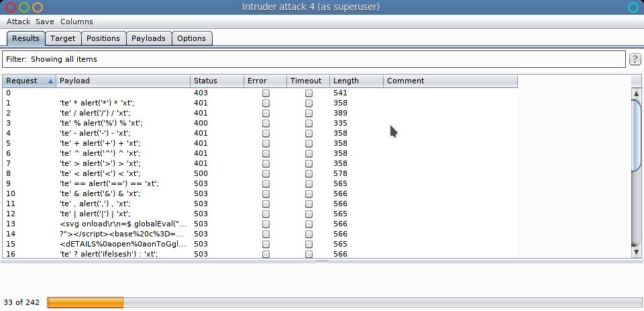Click the orange window control circle
644x311 pixels.
(x=38, y=7)
